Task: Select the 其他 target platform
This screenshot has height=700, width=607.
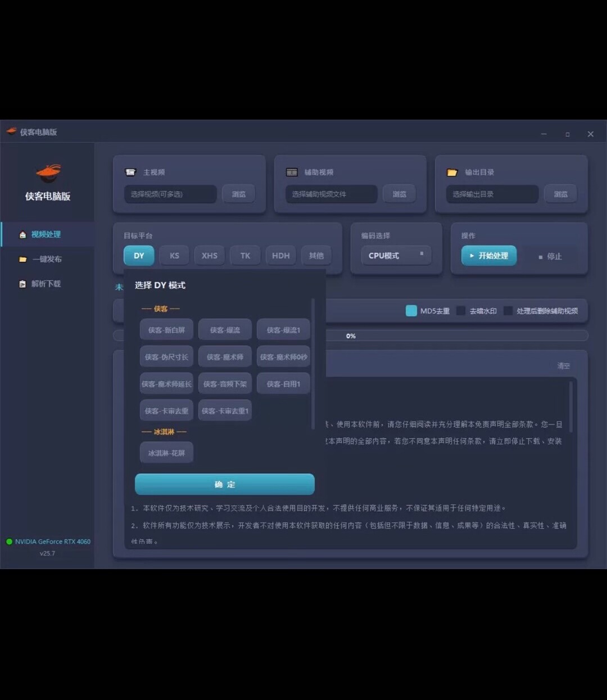Action: tap(316, 256)
